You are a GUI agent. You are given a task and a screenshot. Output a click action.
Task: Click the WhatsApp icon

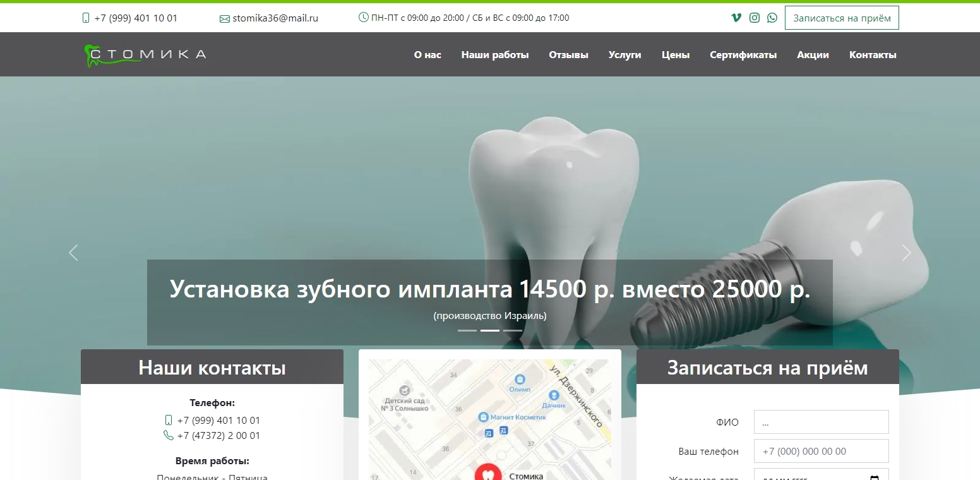772,18
